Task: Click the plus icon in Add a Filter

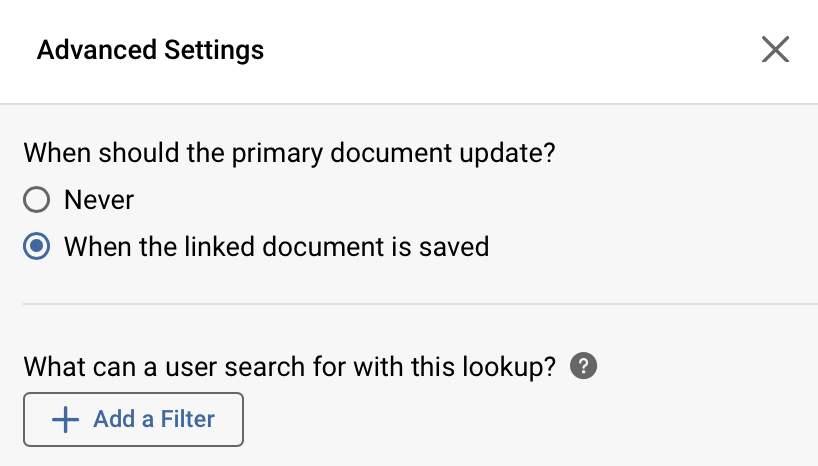Action: pyautogui.click(x=65, y=419)
